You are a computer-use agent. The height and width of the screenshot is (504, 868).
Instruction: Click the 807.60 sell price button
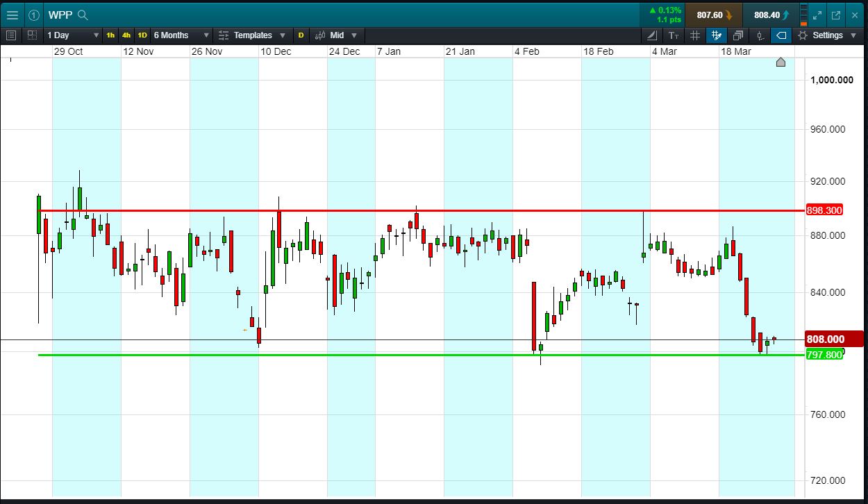714,15
